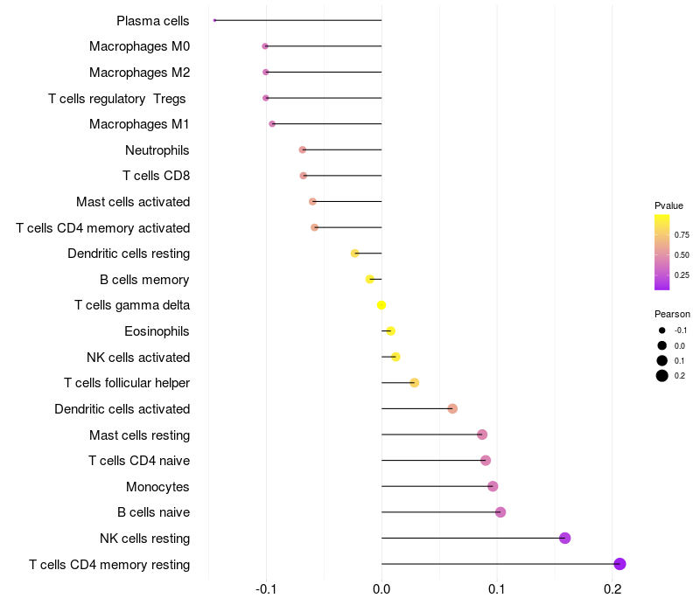
Task: Select the Macrophages M0 label
Action: pyautogui.click(x=139, y=46)
